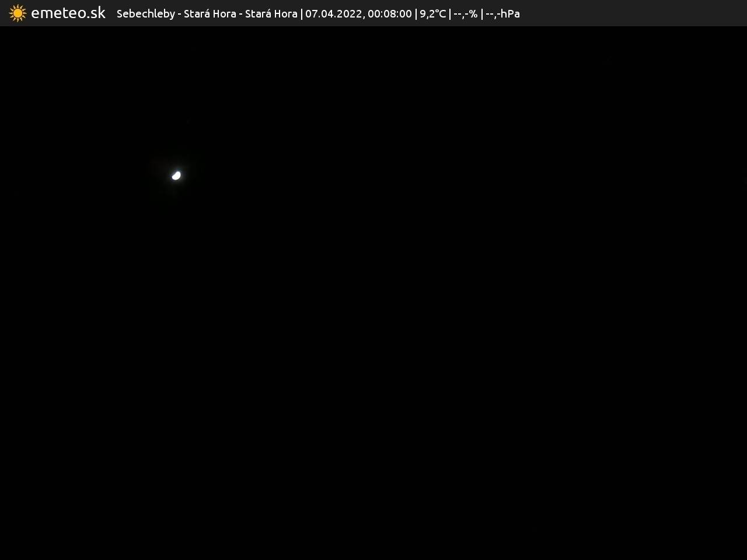Select the first Stará Hora label
The width and height of the screenshot is (747, 560).
[210, 13]
